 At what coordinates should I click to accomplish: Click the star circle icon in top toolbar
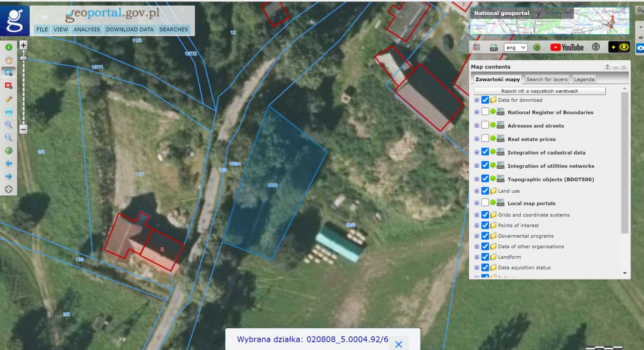pos(596,47)
